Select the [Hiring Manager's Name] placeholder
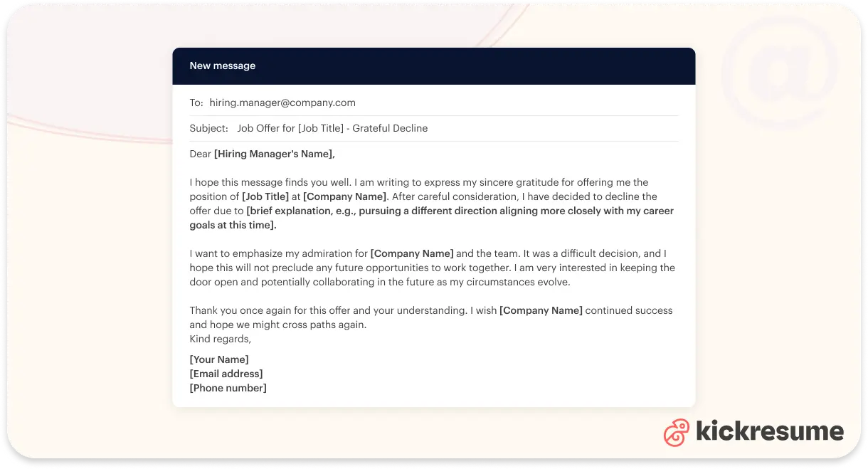This screenshot has width=868, height=469. (x=274, y=154)
